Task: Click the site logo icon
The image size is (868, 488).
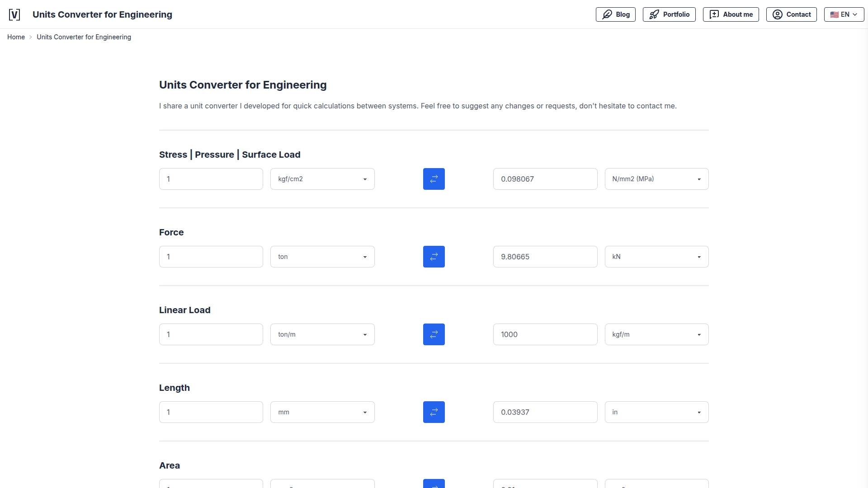Action: point(14,14)
